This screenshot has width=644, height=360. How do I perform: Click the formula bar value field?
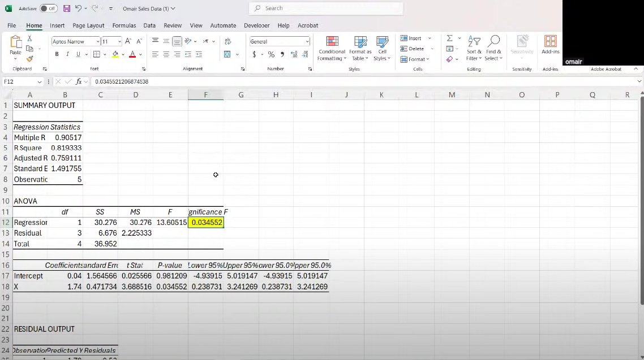click(x=363, y=81)
